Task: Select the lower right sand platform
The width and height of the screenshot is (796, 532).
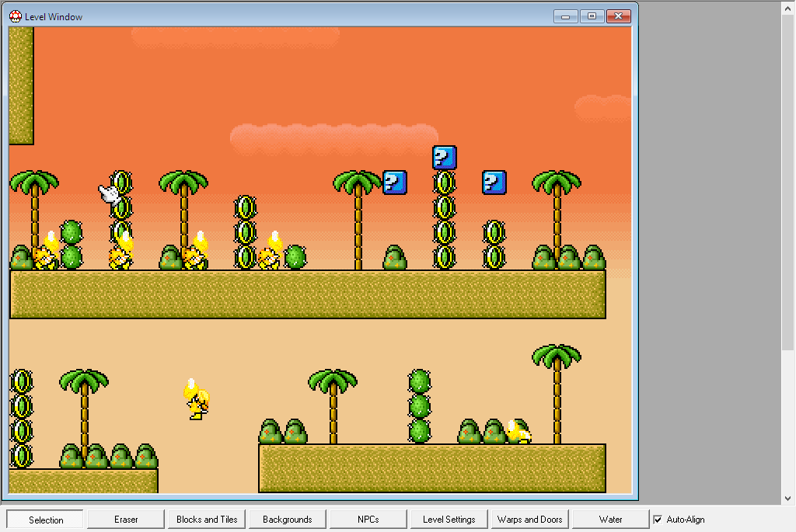Action: 432,468
